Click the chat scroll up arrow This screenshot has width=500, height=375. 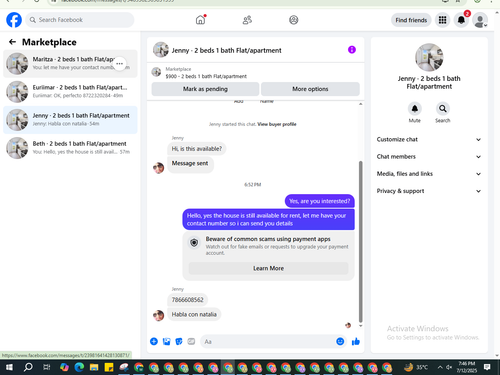pos(360,104)
